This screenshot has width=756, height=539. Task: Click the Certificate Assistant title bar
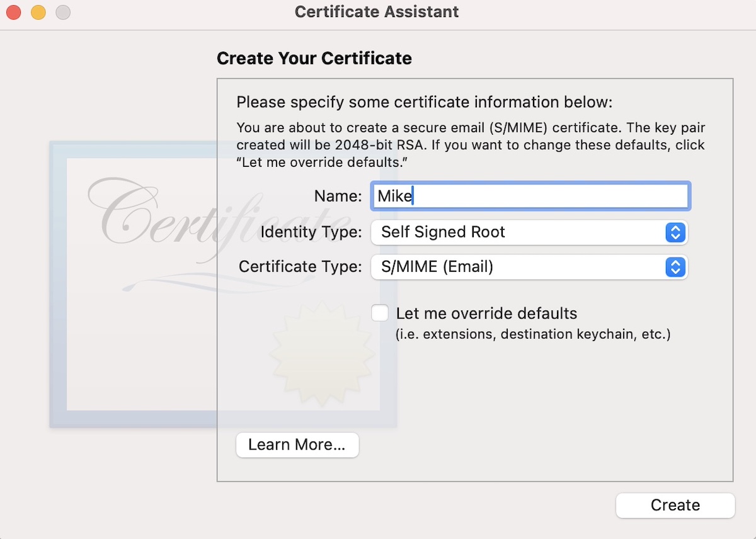click(377, 11)
